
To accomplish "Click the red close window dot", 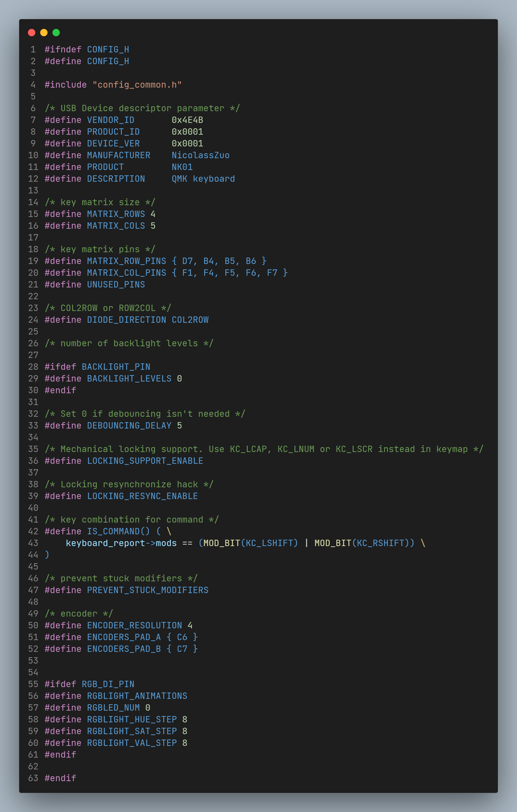I will click(x=32, y=32).
